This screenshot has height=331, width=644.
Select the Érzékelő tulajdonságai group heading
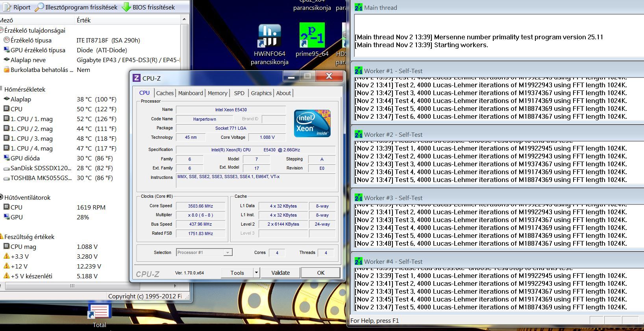click(35, 30)
